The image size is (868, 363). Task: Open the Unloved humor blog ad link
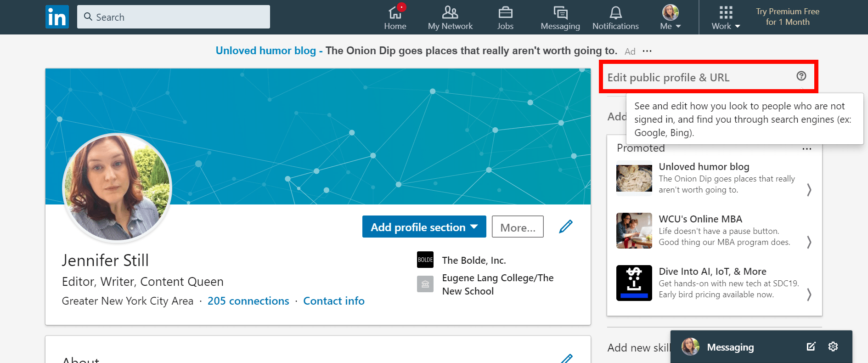coord(266,51)
